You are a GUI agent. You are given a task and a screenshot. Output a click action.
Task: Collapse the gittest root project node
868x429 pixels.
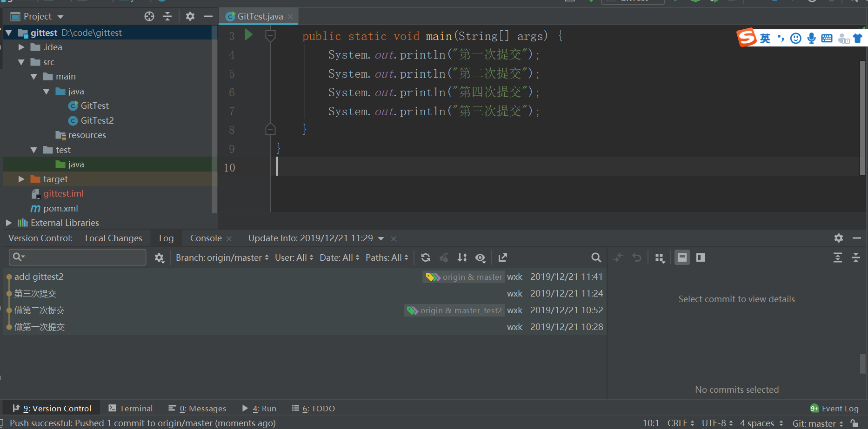click(8, 33)
